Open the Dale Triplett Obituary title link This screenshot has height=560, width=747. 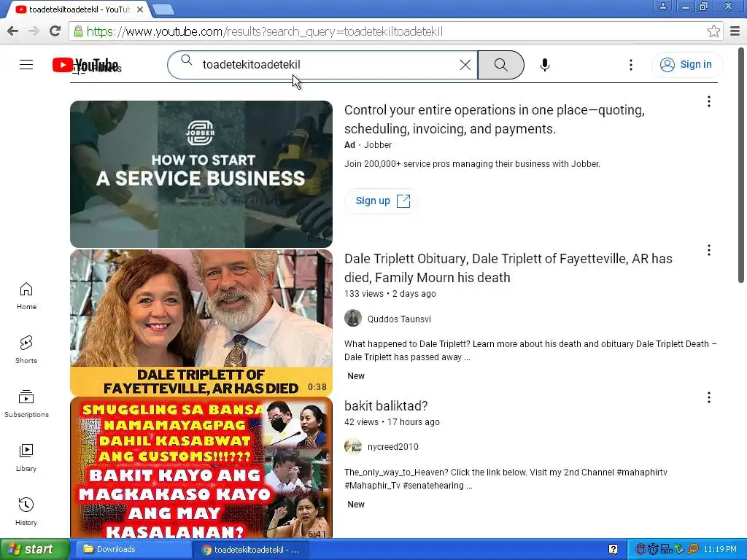(x=508, y=268)
